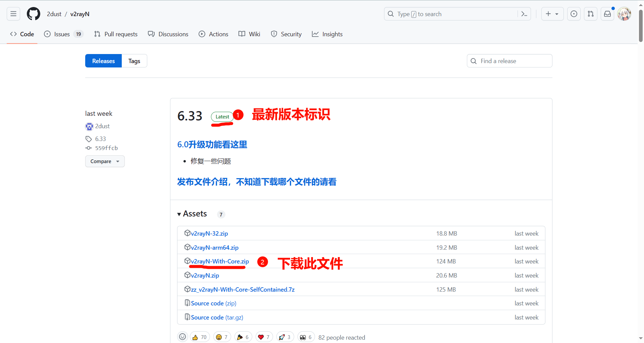Click the 6.33 release title
The width and height of the screenshot is (644, 343).
click(x=190, y=116)
